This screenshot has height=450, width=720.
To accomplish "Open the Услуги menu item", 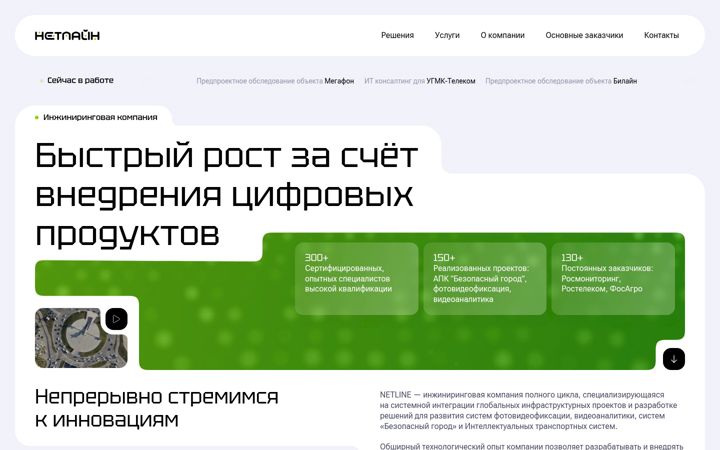I will (447, 35).
